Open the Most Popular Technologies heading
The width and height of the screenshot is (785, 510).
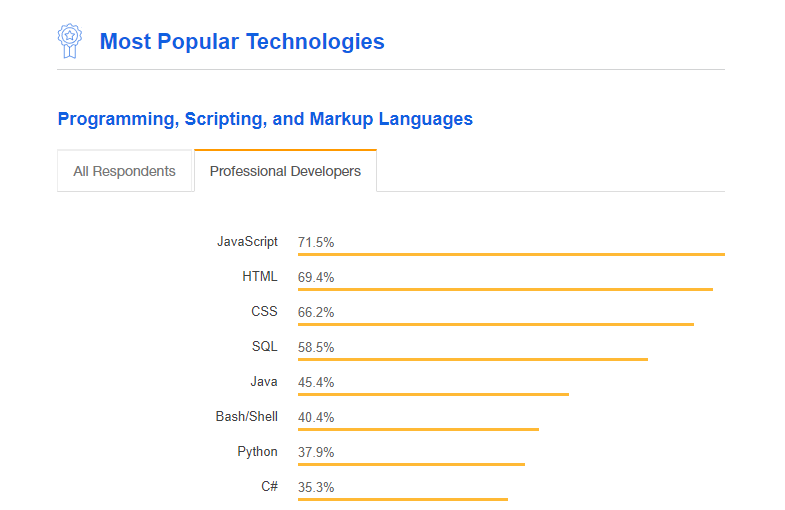(x=242, y=42)
